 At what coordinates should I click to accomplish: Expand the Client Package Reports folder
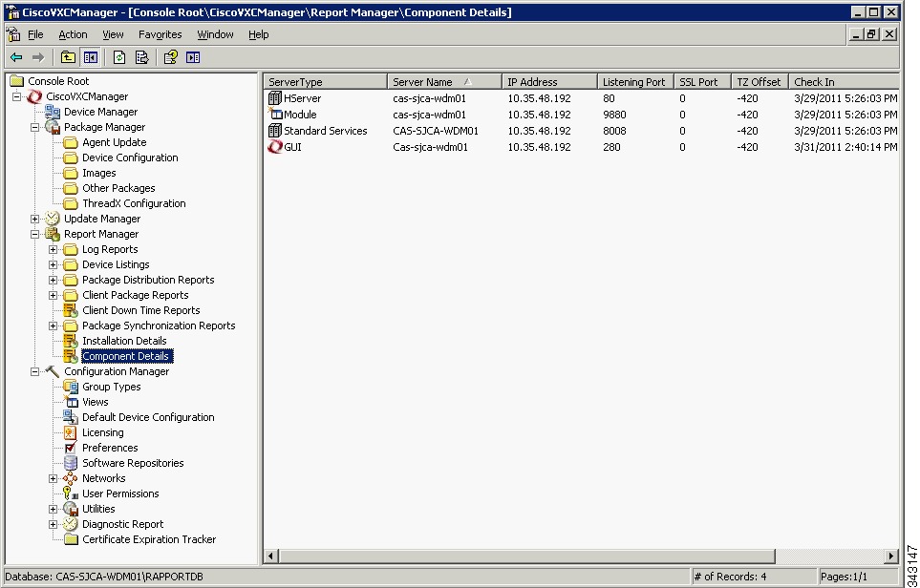(x=53, y=295)
